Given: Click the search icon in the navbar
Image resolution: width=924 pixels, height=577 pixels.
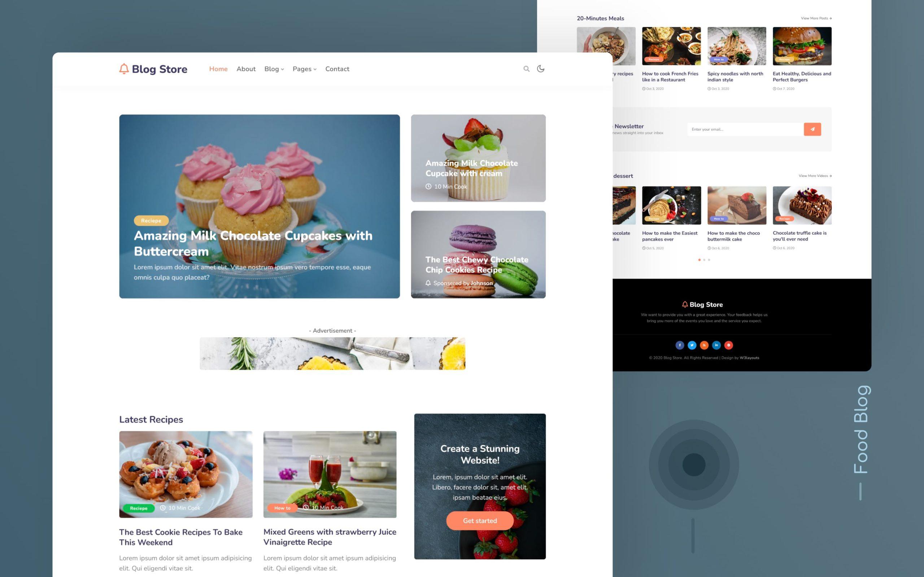Looking at the screenshot, I should (526, 68).
